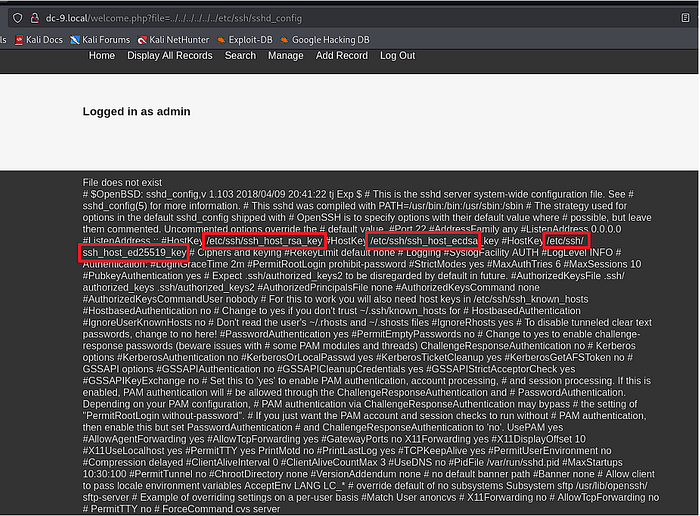Click the 'UsePAM yes' text
Image resolution: width=700 pixels, height=516 pixels.
[x=535, y=428]
